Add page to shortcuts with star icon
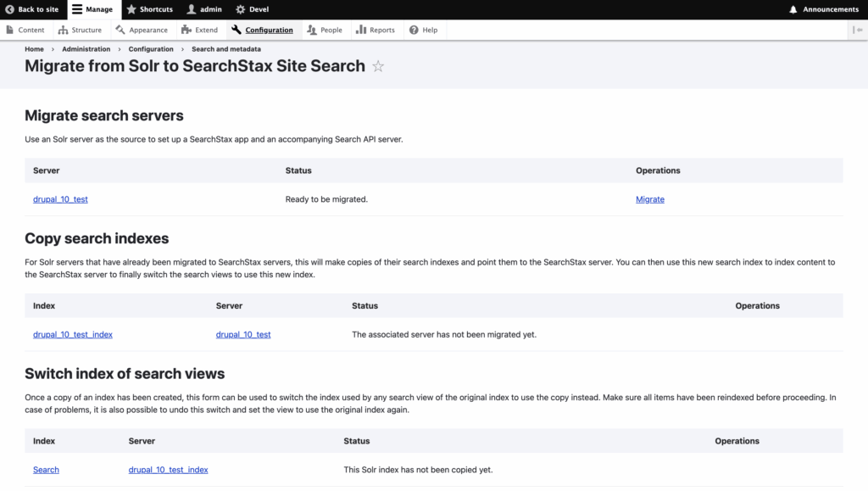868x491 pixels. (x=378, y=66)
